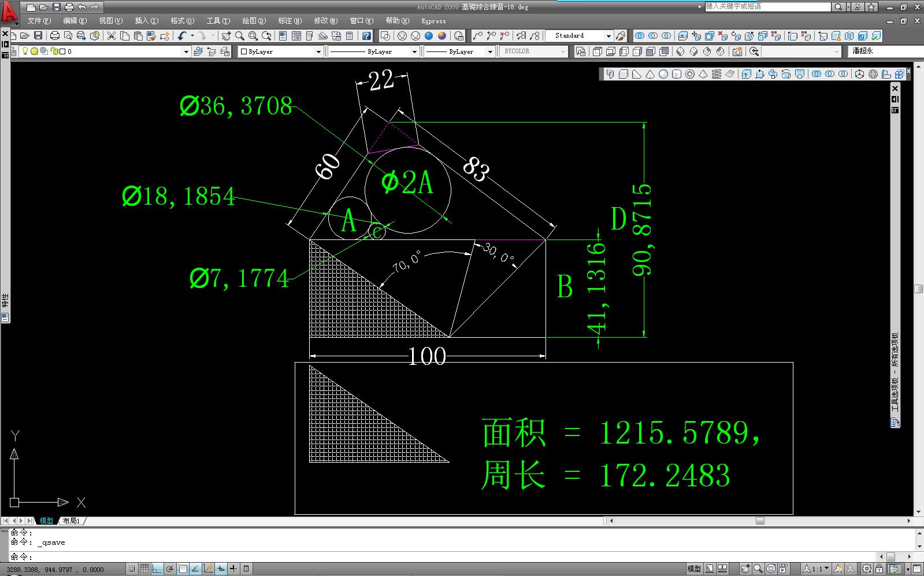The width and height of the screenshot is (924, 576).
Task: Open the 编辑(E) menu
Action: pyautogui.click(x=75, y=21)
